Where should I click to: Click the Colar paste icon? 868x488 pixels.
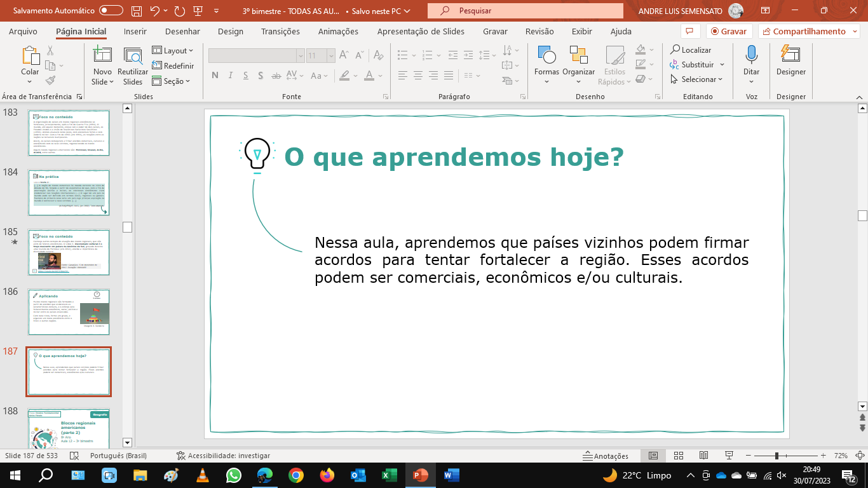coord(30,55)
